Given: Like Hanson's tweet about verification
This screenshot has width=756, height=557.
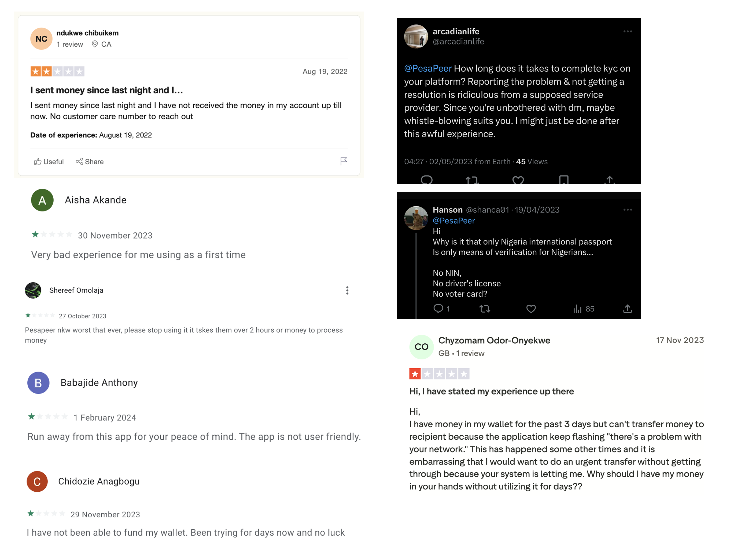Looking at the screenshot, I should 531,309.
